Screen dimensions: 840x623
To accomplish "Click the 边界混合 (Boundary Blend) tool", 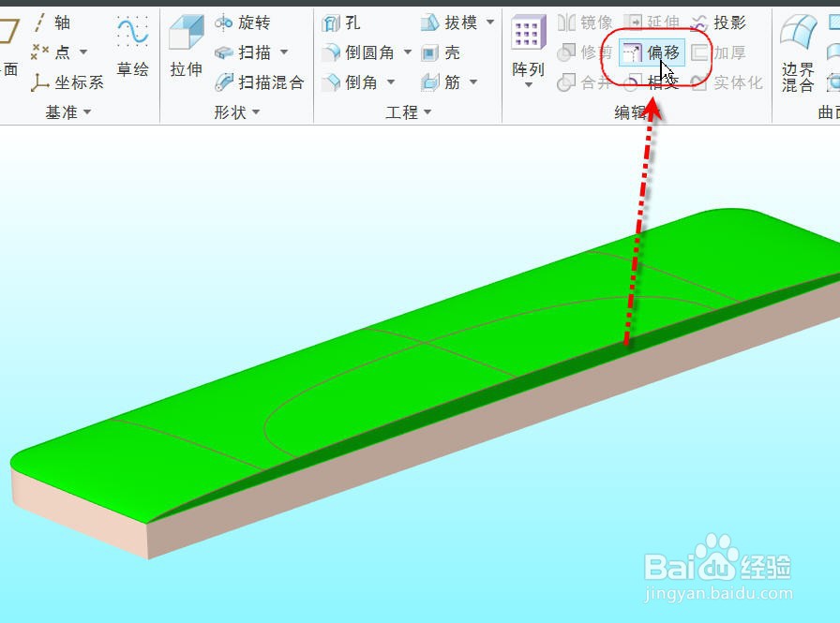I will 798,53.
